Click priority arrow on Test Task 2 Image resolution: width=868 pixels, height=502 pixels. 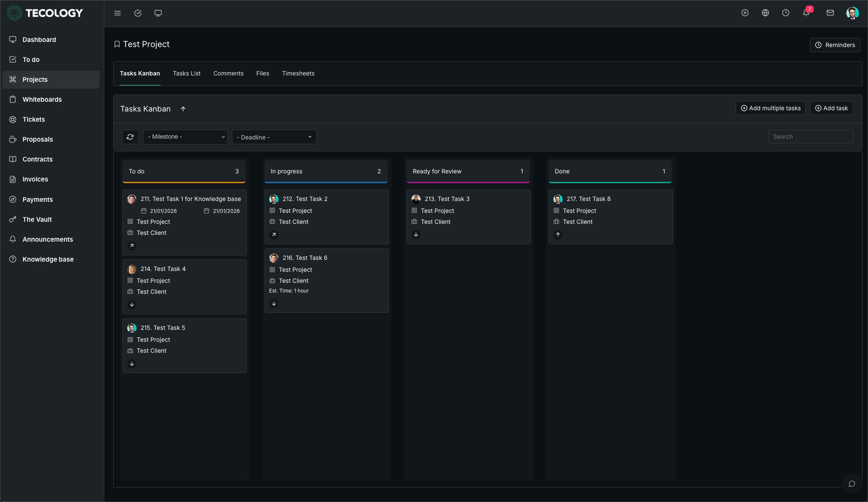(x=274, y=234)
